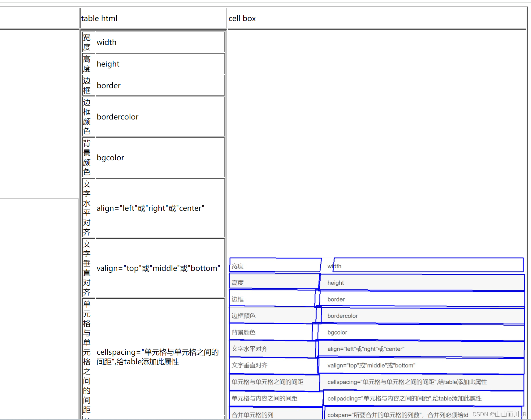Select 'border' cell in left table

[160, 85]
